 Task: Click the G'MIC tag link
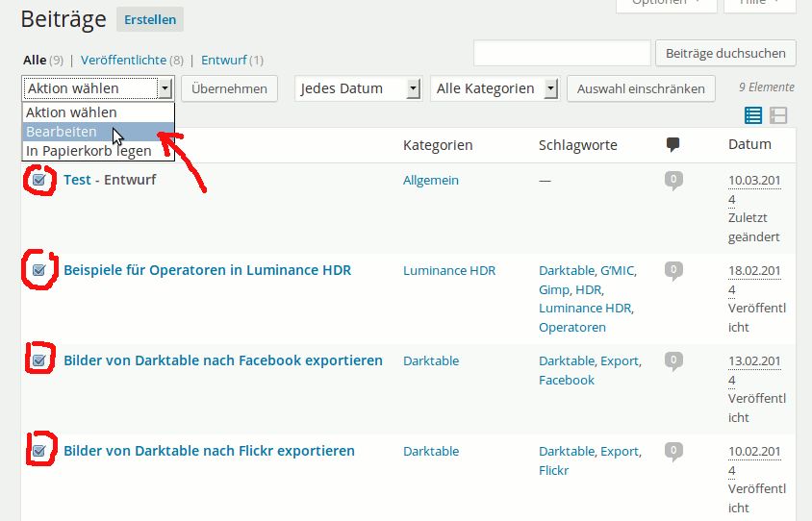pos(618,270)
